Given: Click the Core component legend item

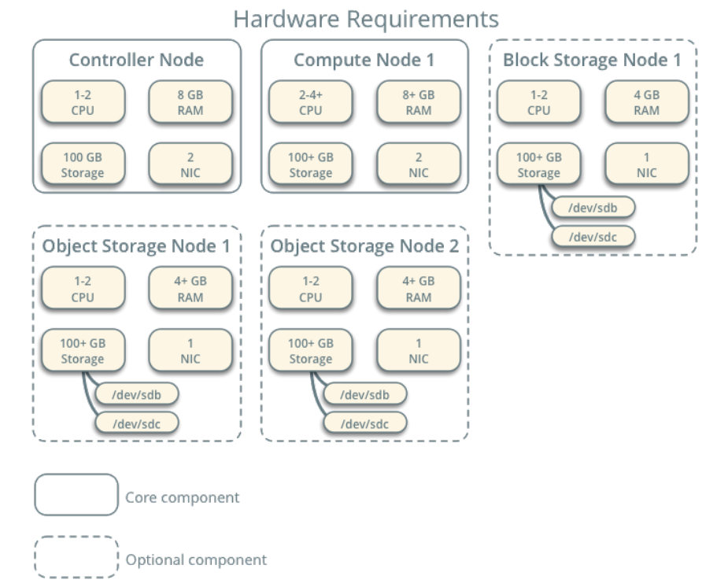Looking at the screenshot, I should (183, 497).
